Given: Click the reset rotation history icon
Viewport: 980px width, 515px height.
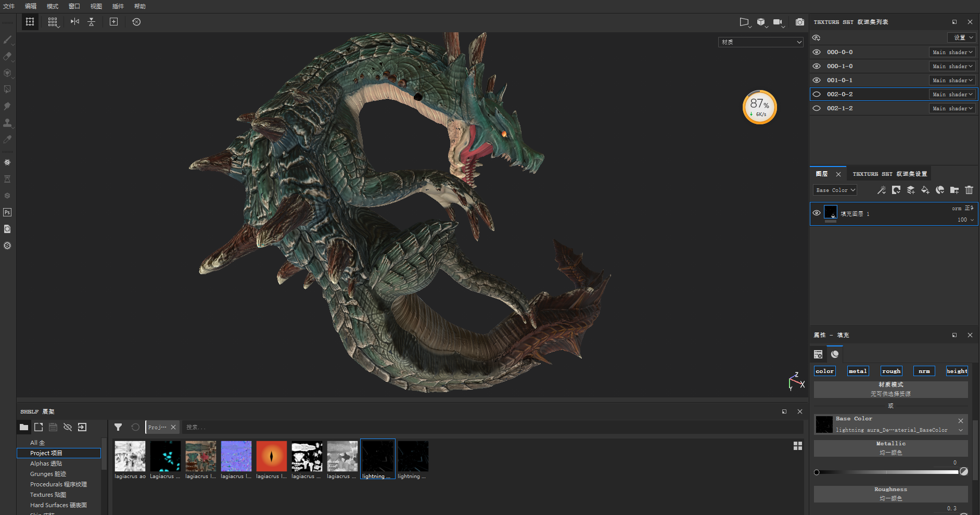Looking at the screenshot, I should pos(136,22).
